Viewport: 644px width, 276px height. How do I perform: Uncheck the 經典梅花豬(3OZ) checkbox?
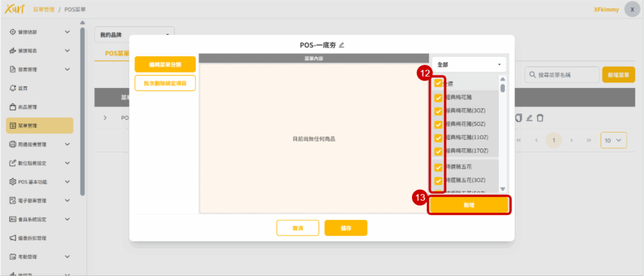pyautogui.click(x=438, y=111)
